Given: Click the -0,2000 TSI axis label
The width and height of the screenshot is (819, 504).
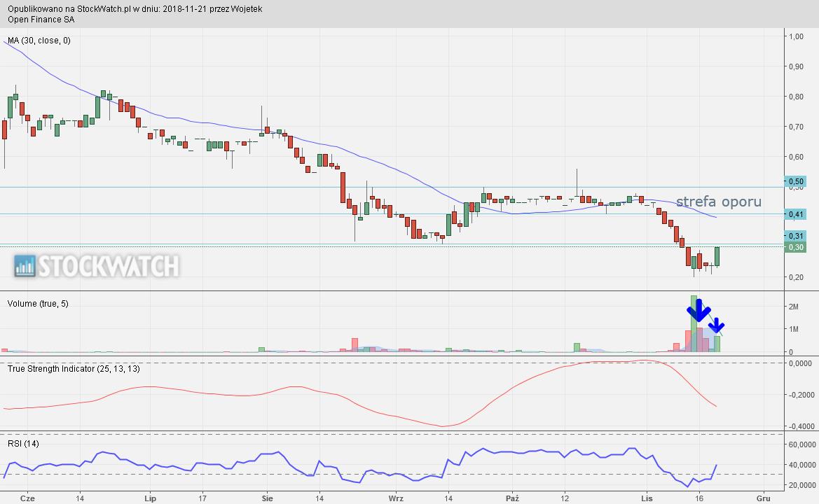Looking at the screenshot, I should tap(801, 395).
